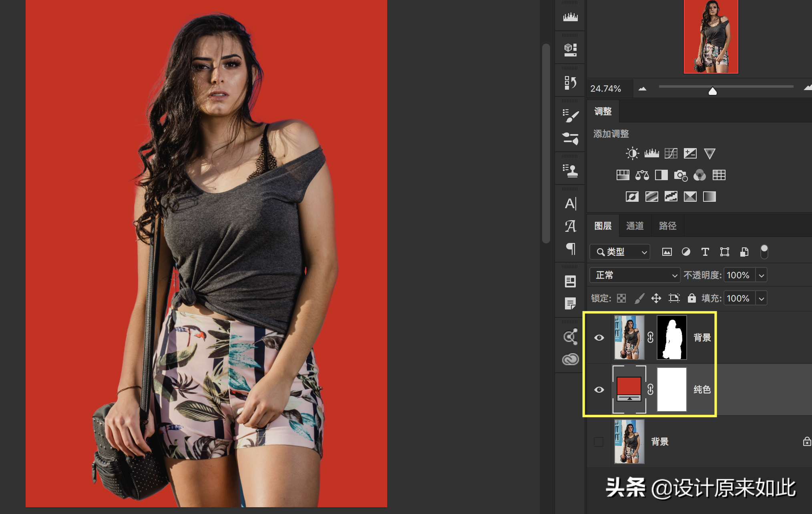Hide the 纯色 fill layer
This screenshot has width=812, height=514.
pyautogui.click(x=599, y=390)
